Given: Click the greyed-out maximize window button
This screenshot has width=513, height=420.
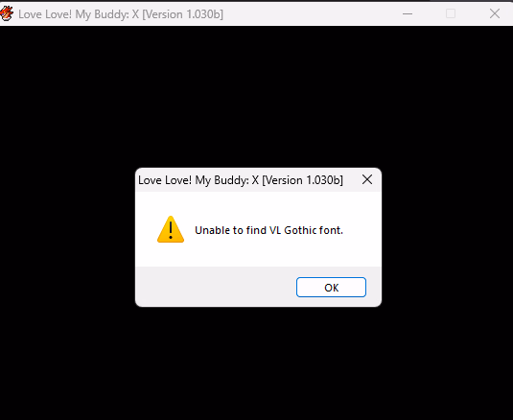Looking at the screenshot, I should click(451, 13).
